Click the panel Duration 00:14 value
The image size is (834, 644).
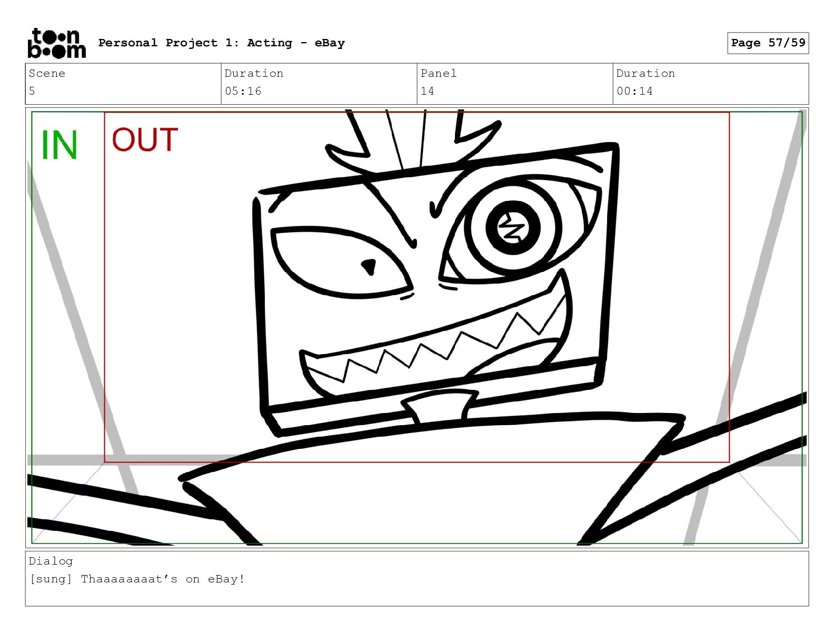click(x=634, y=91)
